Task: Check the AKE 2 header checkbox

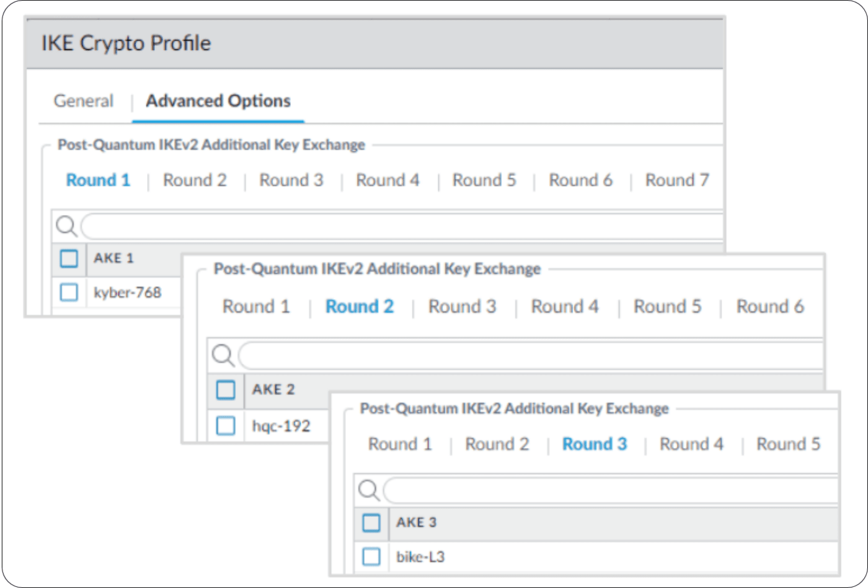Action: point(226,390)
